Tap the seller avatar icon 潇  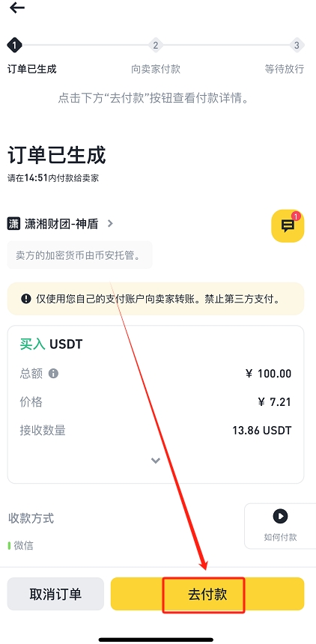click(14, 224)
